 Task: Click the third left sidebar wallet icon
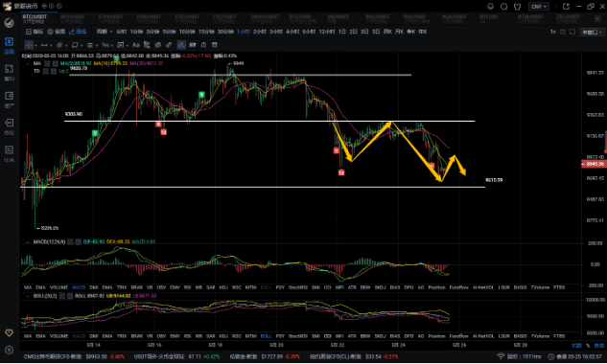pyautogui.click(x=9, y=100)
